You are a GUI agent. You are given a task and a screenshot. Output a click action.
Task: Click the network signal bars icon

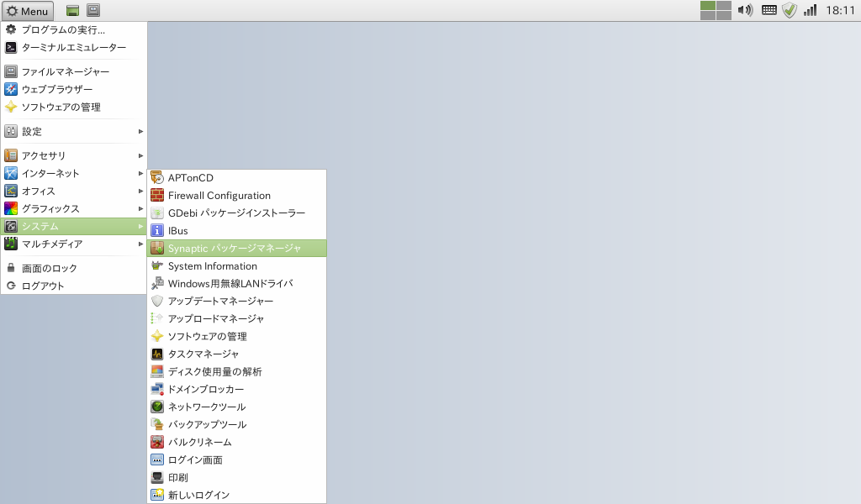coord(811,10)
